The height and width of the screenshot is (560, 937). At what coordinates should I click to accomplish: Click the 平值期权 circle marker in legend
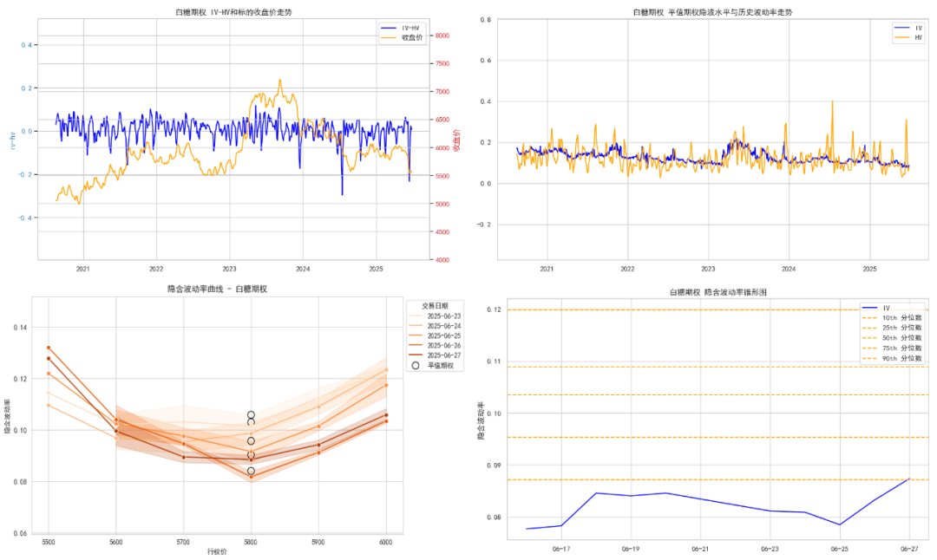pyautogui.click(x=416, y=365)
